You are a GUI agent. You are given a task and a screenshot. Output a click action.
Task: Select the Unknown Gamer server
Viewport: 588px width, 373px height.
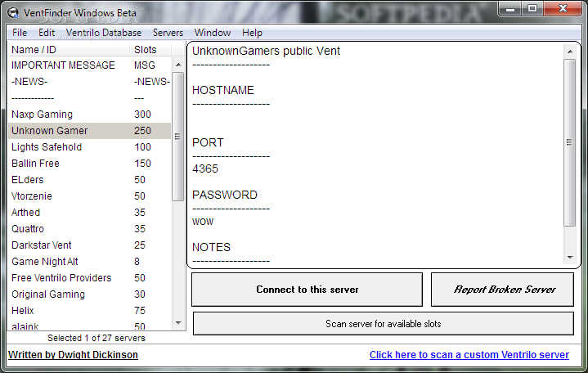pos(89,131)
